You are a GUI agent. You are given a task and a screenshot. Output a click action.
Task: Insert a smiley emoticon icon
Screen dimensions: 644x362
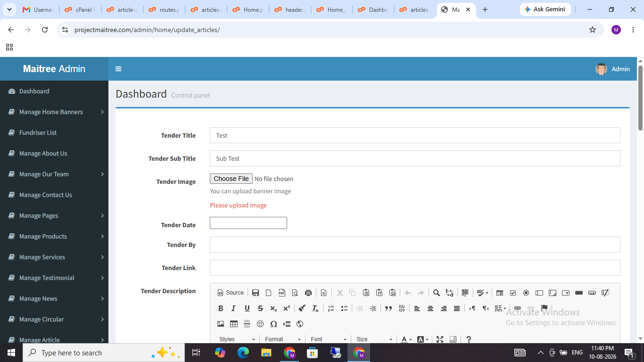(x=260, y=324)
